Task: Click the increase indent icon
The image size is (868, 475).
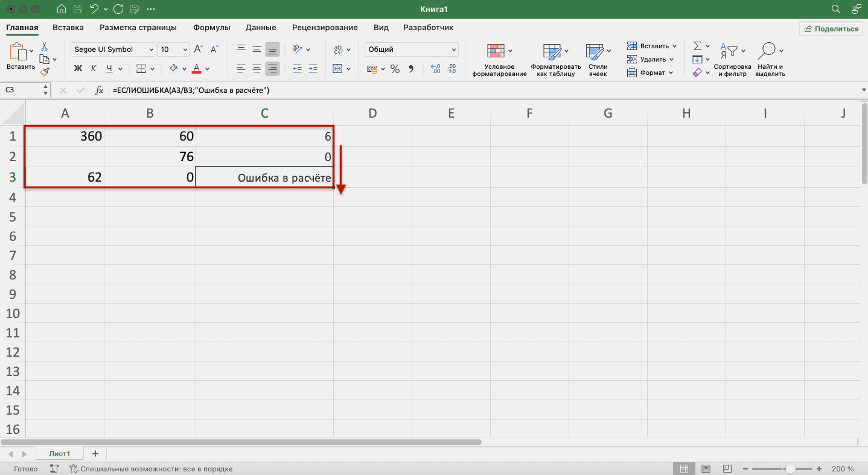Action: 313,69
